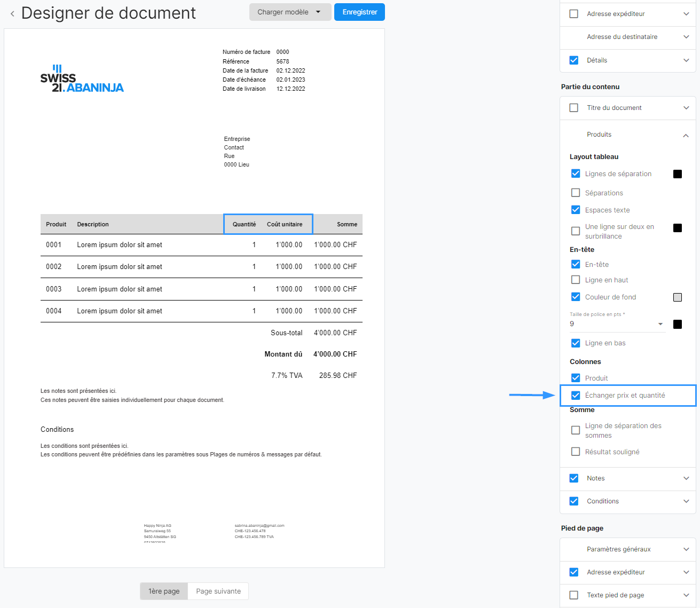Click the Swiss21 AbaNinja logo in preview
Viewport: 700px width, 608px height.
(82, 79)
